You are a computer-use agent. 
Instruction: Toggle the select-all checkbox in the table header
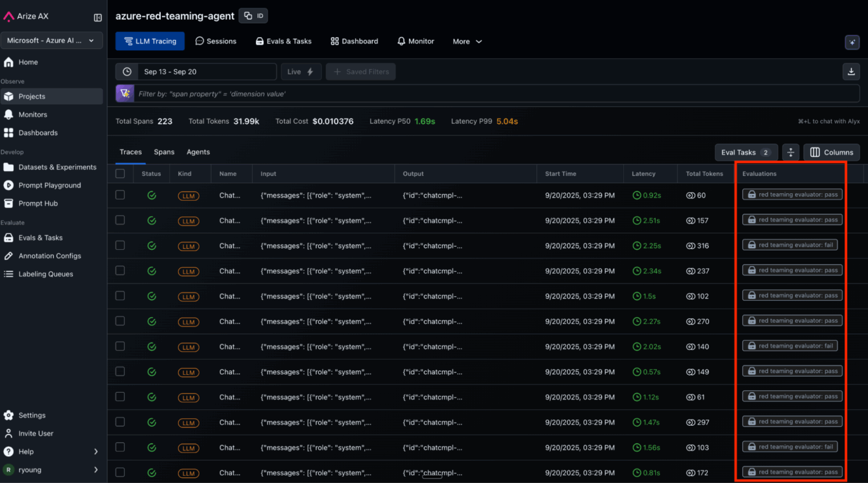[x=120, y=173]
